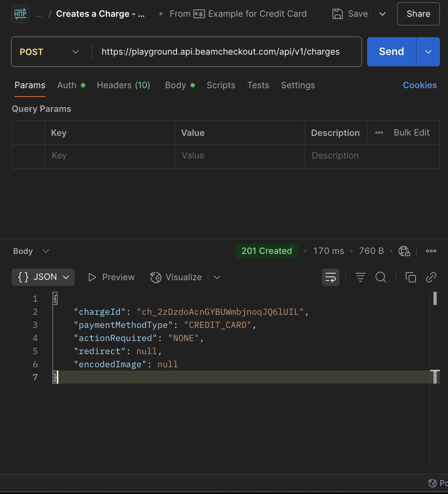Click the 170 ms response time
The height and width of the screenshot is (494, 448).
[x=329, y=251]
